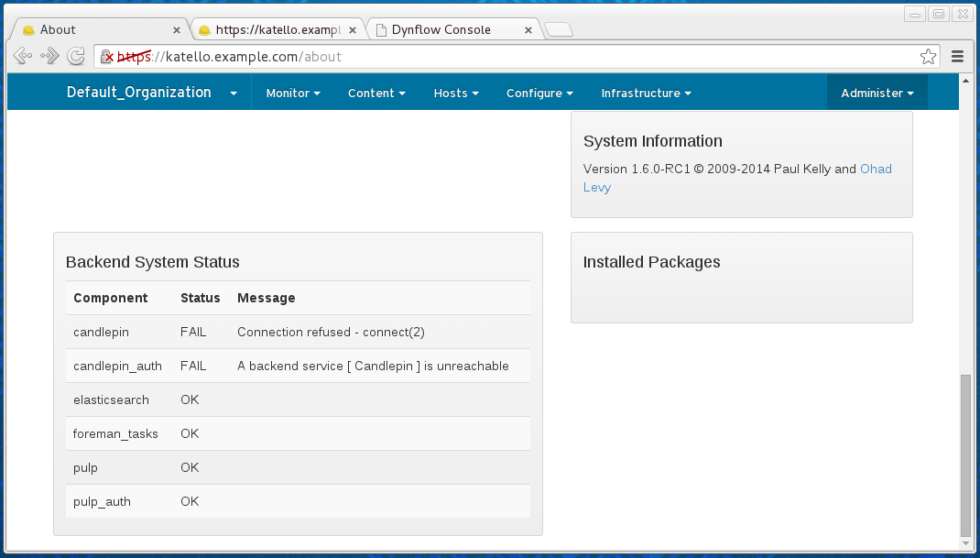The image size is (980, 558).
Task: Click the 'Connection refused - connect(2)' message
Action: point(332,333)
